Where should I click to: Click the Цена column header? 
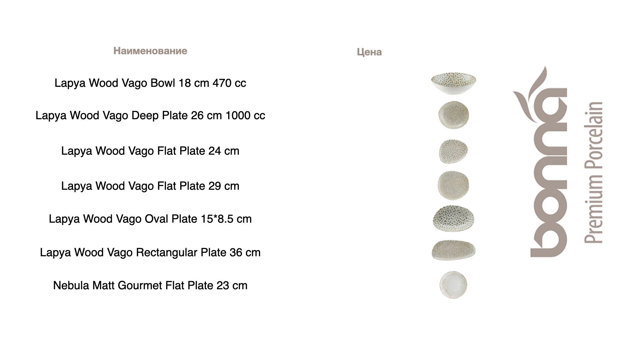[x=369, y=52]
